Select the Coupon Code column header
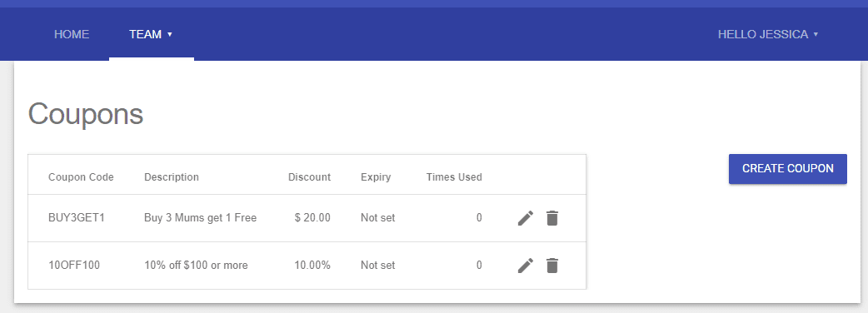Viewport: 868px width, 313px height. point(81,177)
